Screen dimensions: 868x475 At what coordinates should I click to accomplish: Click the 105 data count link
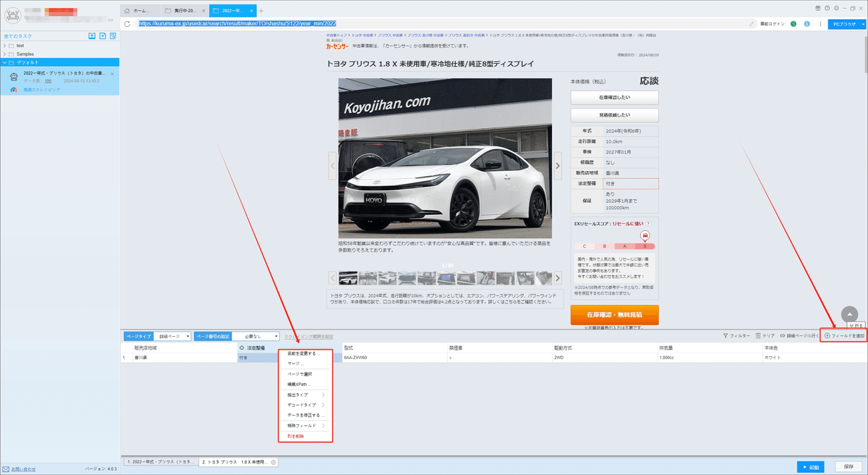coord(48,81)
